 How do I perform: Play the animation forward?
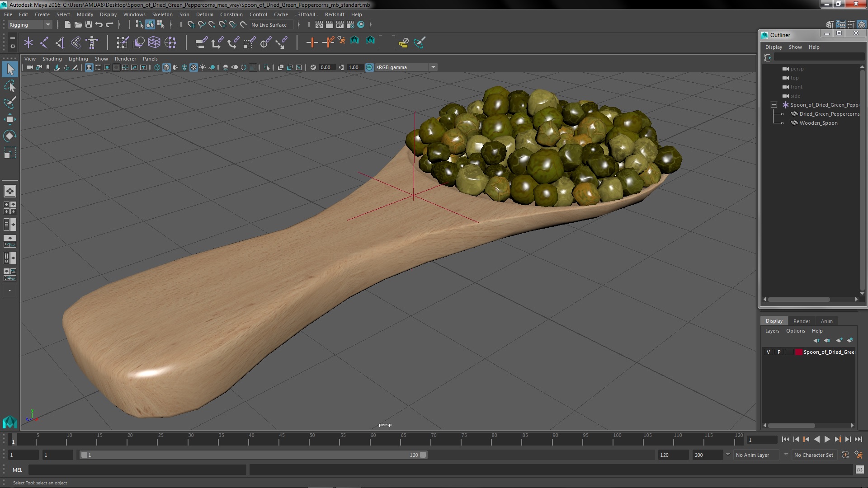tap(827, 439)
